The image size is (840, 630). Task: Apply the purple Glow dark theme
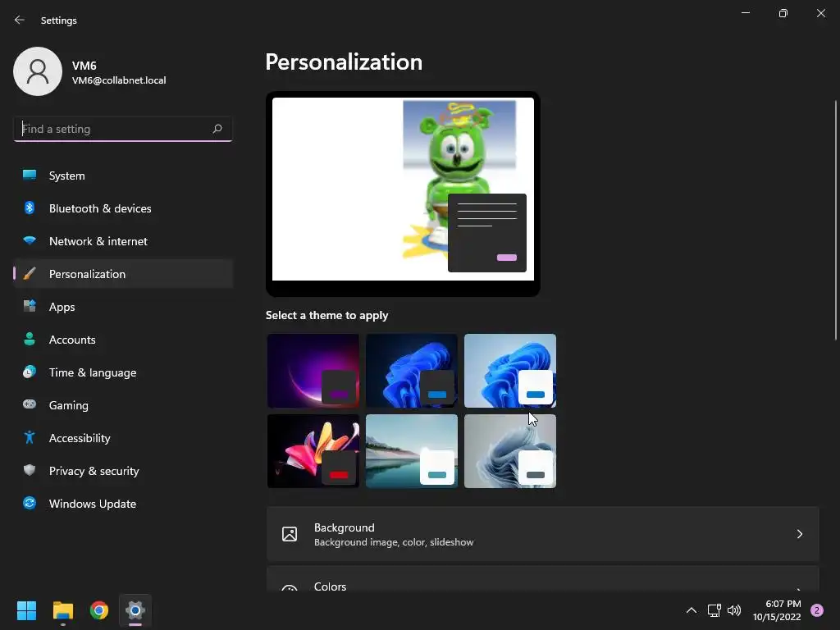click(313, 371)
